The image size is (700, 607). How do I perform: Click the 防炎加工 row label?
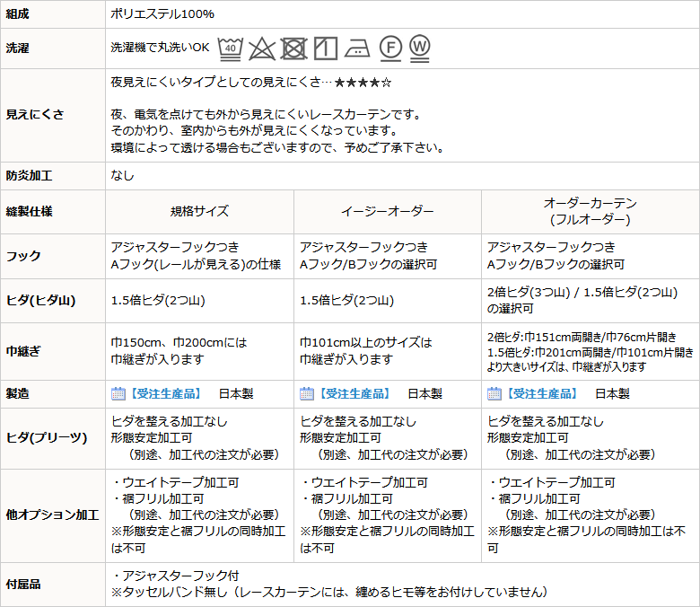tap(29, 175)
